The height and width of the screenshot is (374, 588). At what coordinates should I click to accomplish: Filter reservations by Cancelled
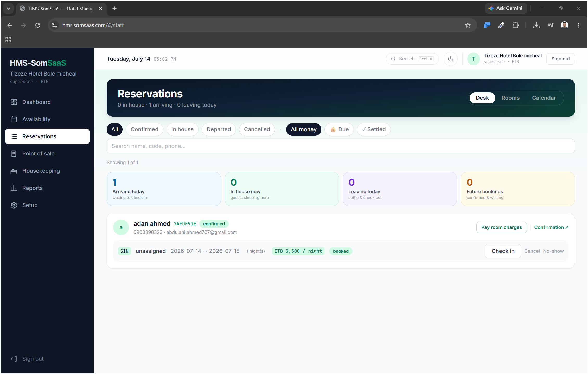pos(257,129)
